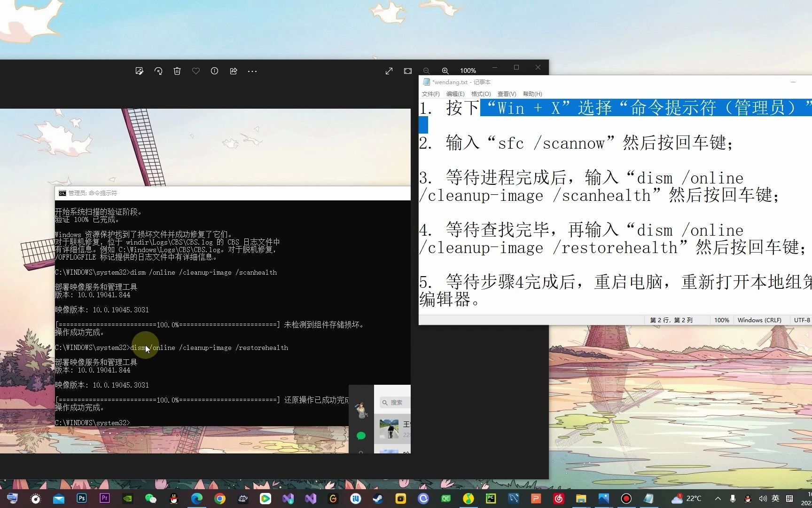The width and height of the screenshot is (812, 508).
Task: Click "/cleanup-image /scanhealth" text in Notepad
Action: [541, 195]
